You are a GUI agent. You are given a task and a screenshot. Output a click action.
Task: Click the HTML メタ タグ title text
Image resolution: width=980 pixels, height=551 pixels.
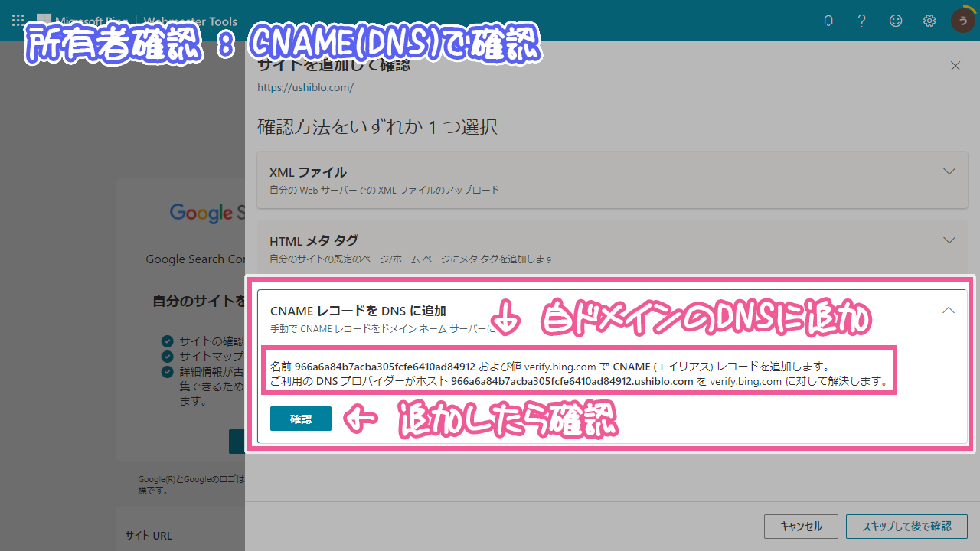pyautogui.click(x=314, y=241)
